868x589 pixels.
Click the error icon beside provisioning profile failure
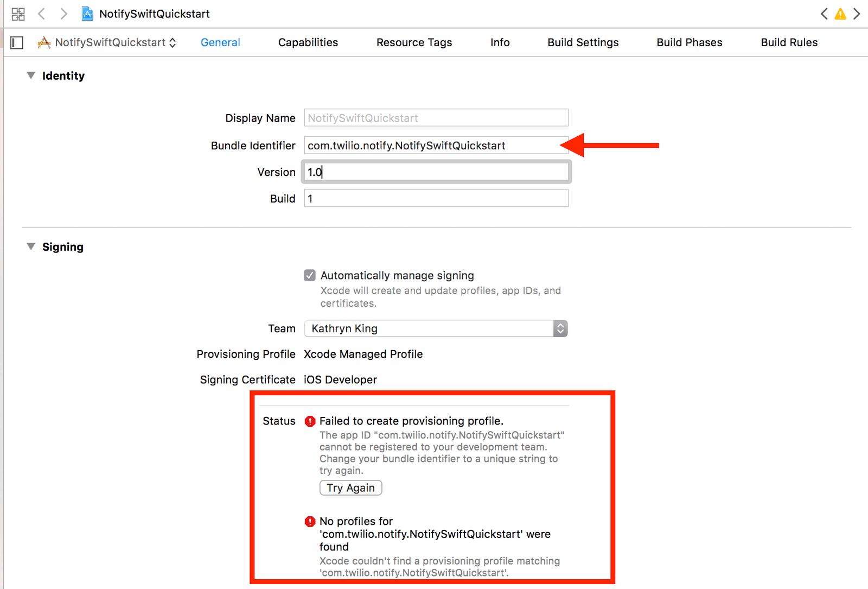tap(310, 421)
